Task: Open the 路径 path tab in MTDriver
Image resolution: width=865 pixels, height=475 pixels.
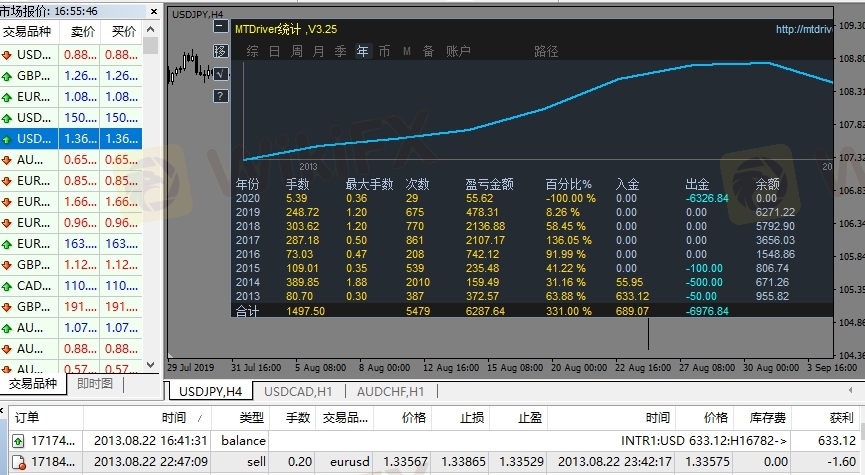Action: tap(546, 51)
